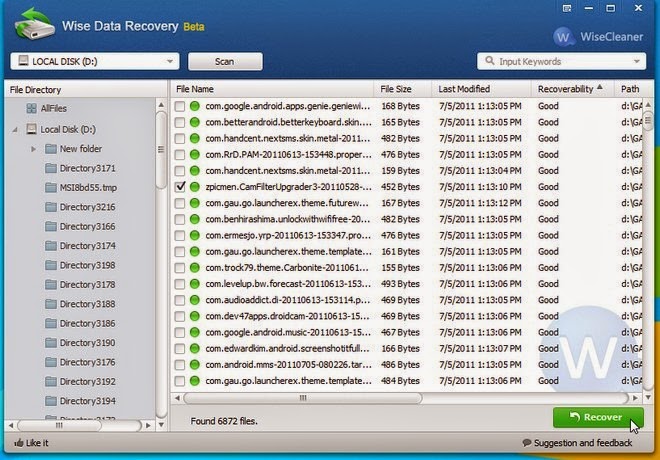Screen dimensions: 660x460
Task: Check the com.betterandroid.betterkeyboard.skin file checkbox
Action: [x=180, y=122]
